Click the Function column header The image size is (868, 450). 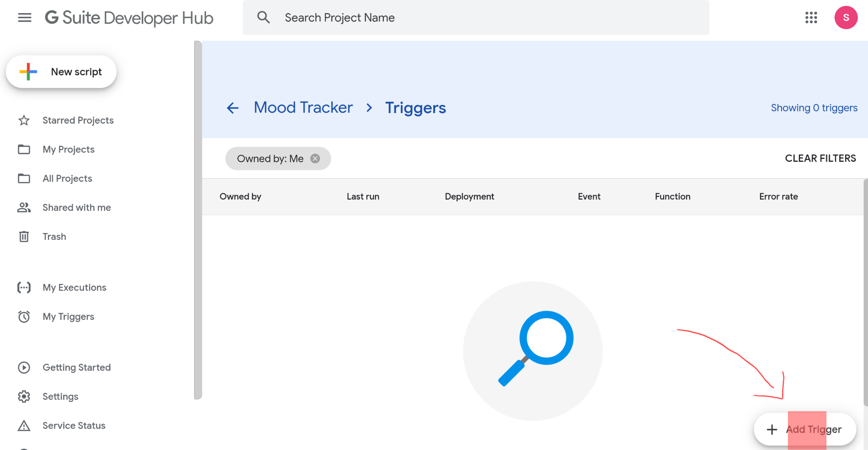[x=673, y=197]
